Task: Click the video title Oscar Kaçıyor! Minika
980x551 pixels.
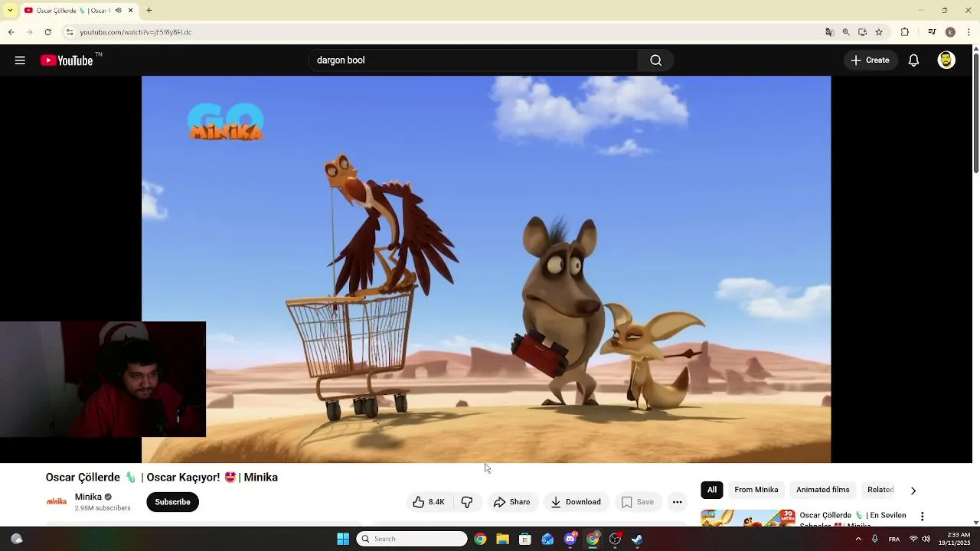Action: coord(162,478)
